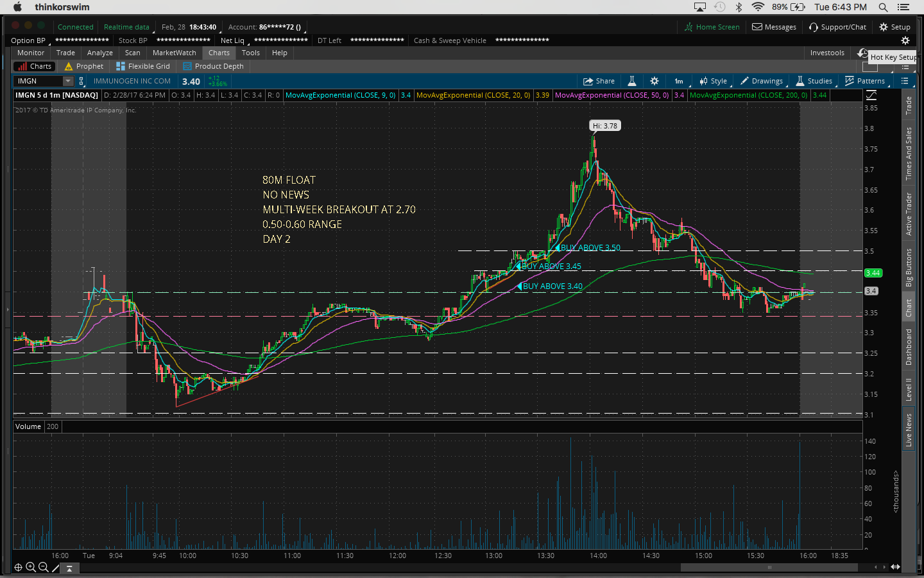
Task: Open chart settings gear in chart toolbar
Action: click(x=654, y=81)
